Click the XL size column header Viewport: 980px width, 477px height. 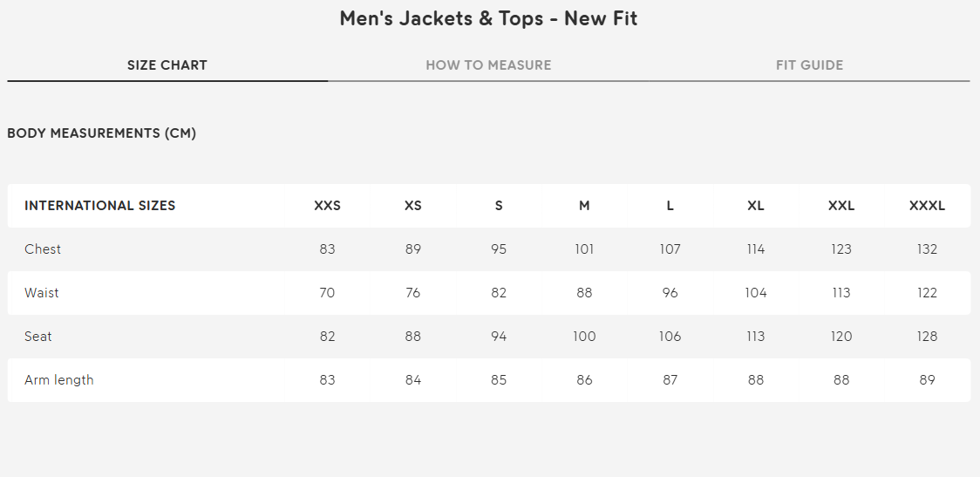point(756,206)
